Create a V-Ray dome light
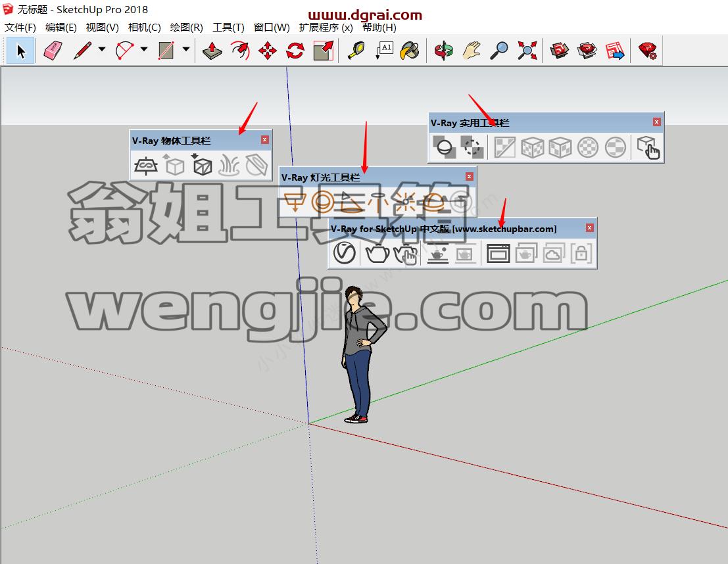728x564 pixels. pyautogui.click(x=433, y=202)
